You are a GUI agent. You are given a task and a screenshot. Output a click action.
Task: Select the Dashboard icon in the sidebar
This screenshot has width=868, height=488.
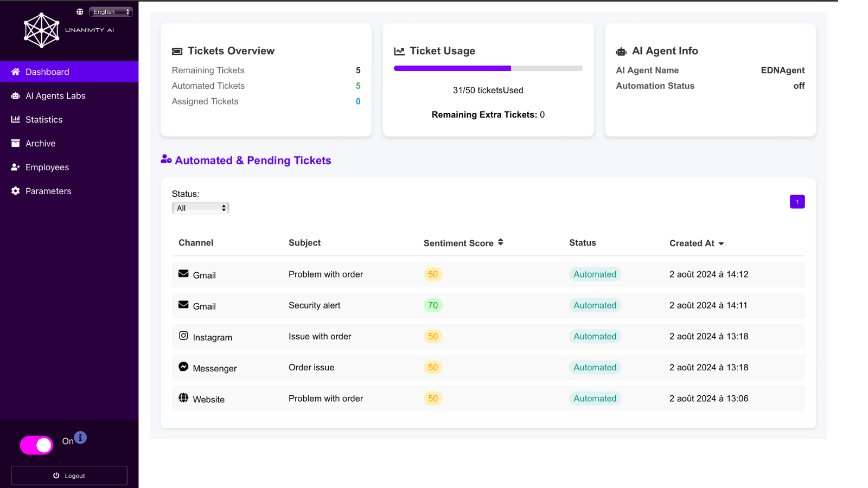(x=15, y=72)
